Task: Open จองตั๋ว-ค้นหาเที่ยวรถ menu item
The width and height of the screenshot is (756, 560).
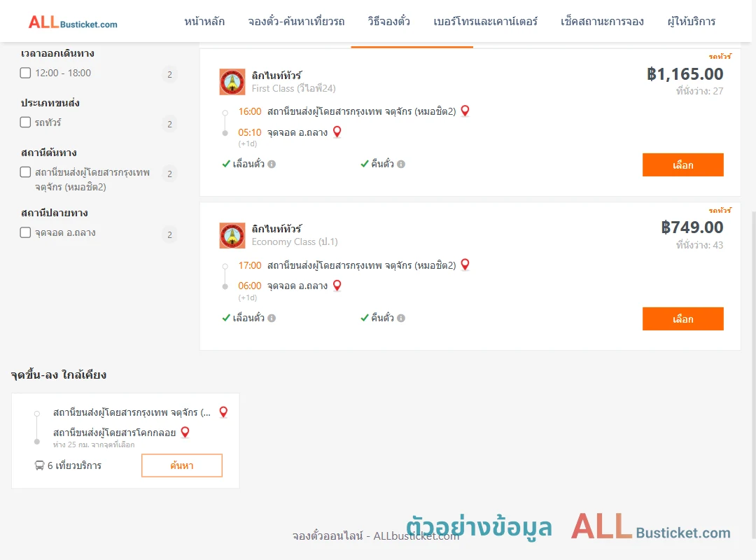Action: (x=296, y=22)
